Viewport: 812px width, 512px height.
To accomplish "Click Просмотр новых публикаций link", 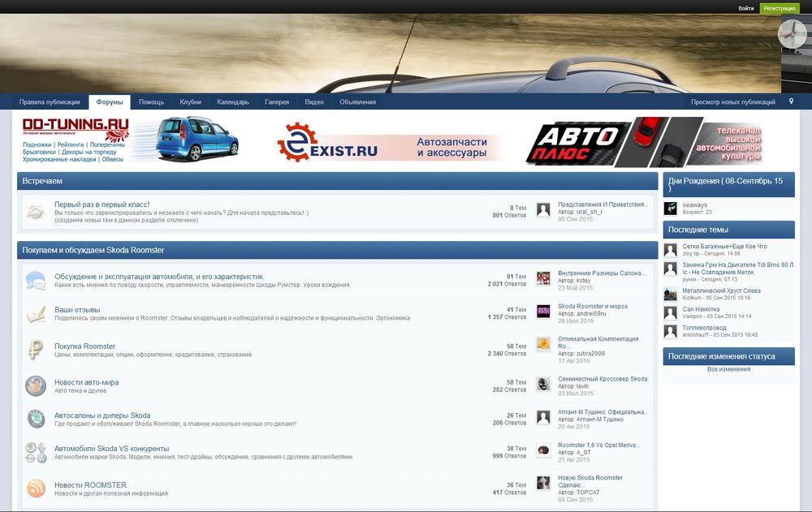I will point(732,102).
